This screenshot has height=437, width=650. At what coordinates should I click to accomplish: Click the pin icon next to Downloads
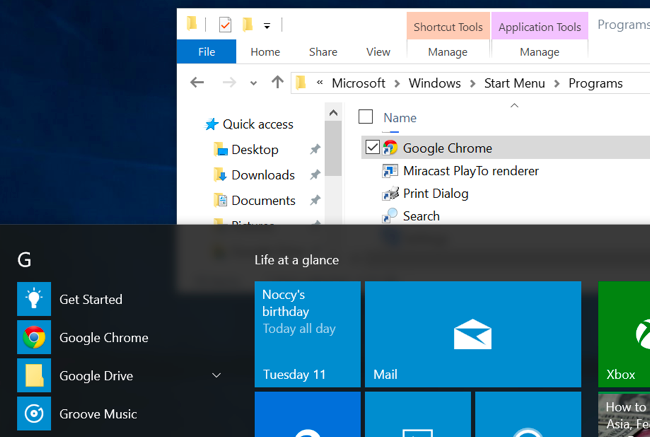(315, 175)
